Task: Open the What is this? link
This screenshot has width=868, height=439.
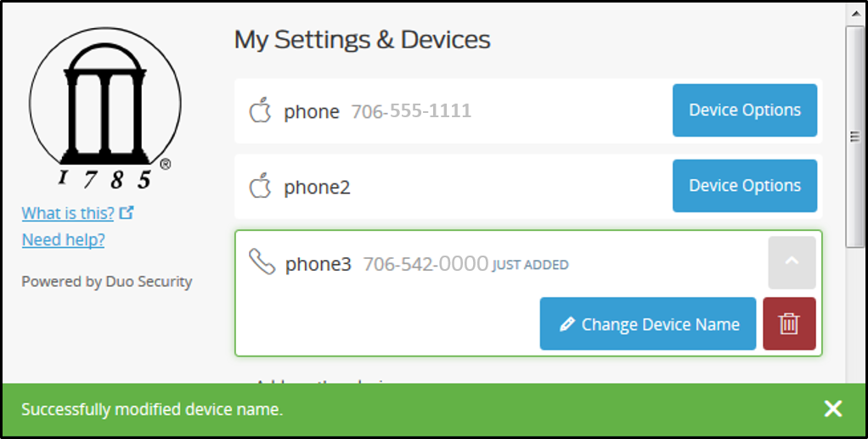Action: pyautogui.click(x=68, y=212)
